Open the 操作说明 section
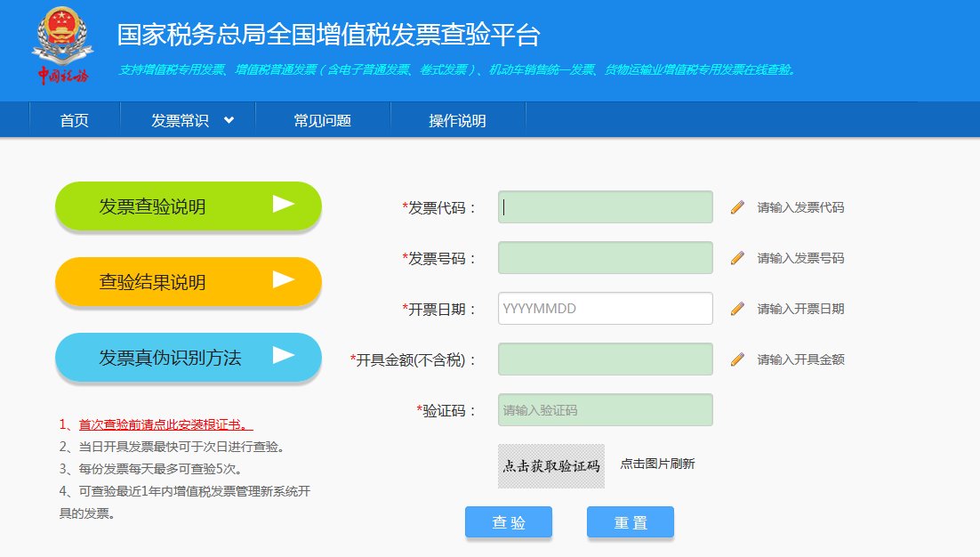980x557 pixels. click(x=457, y=119)
